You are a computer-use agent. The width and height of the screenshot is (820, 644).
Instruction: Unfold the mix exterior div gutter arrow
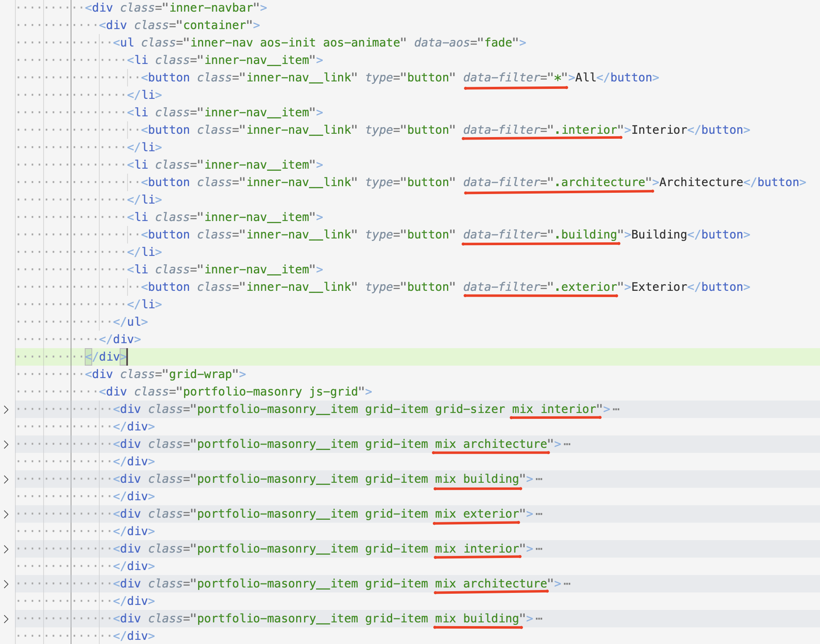click(6, 514)
